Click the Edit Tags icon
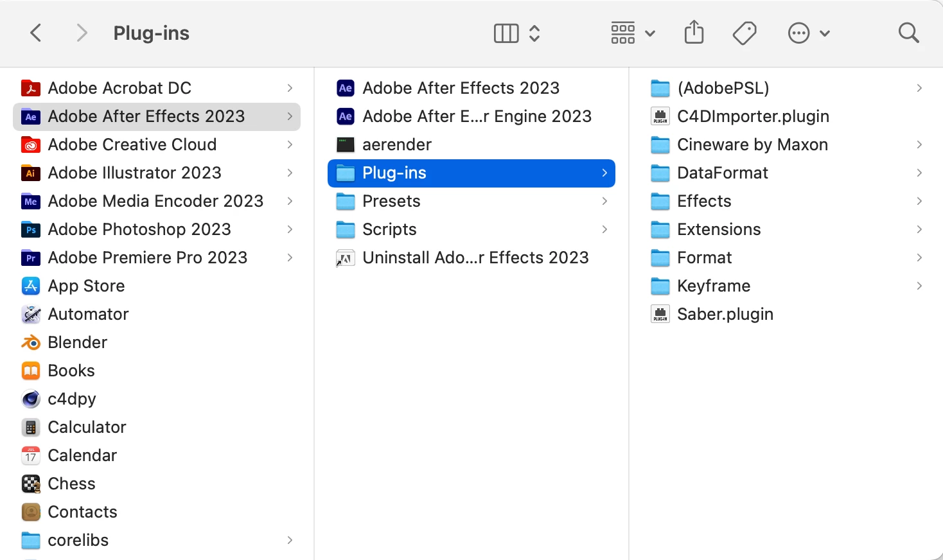 745,33
